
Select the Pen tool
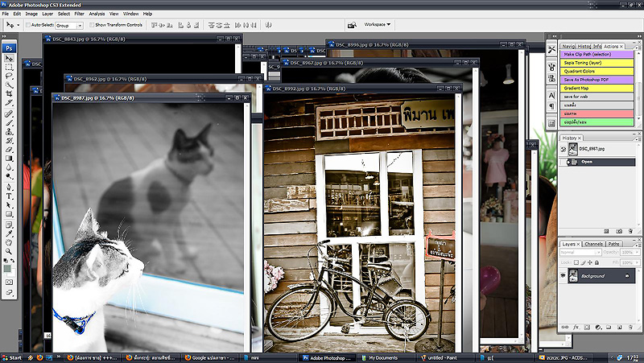pyautogui.click(x=9, y=188)
